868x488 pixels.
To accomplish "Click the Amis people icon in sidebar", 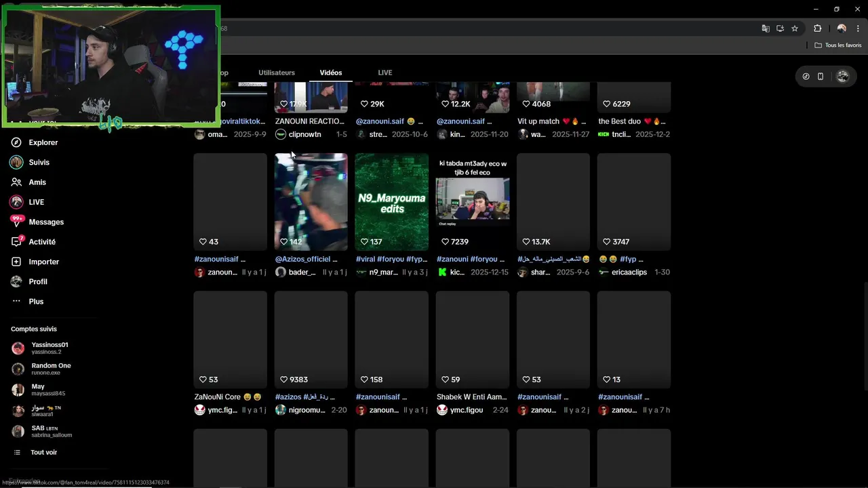I will coord(16,182).
